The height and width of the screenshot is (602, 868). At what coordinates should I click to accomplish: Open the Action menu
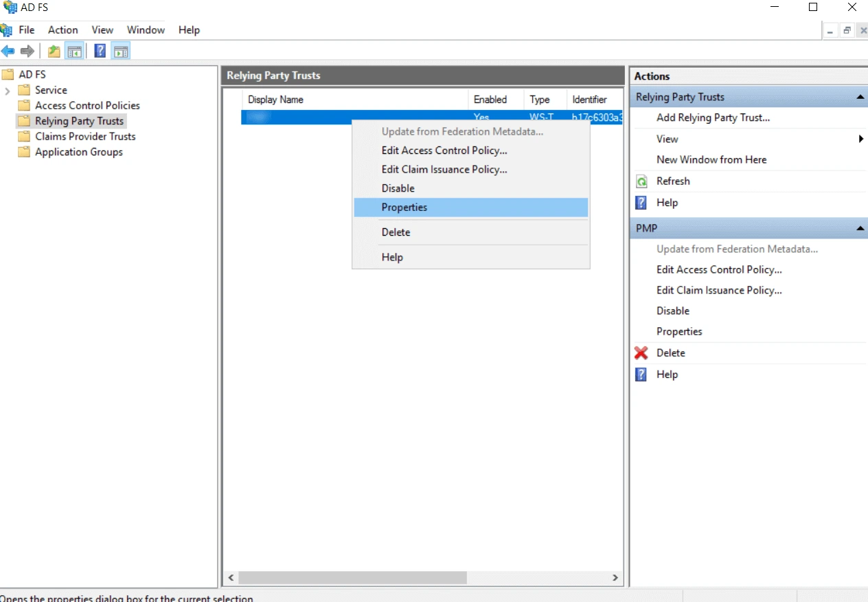62,30
